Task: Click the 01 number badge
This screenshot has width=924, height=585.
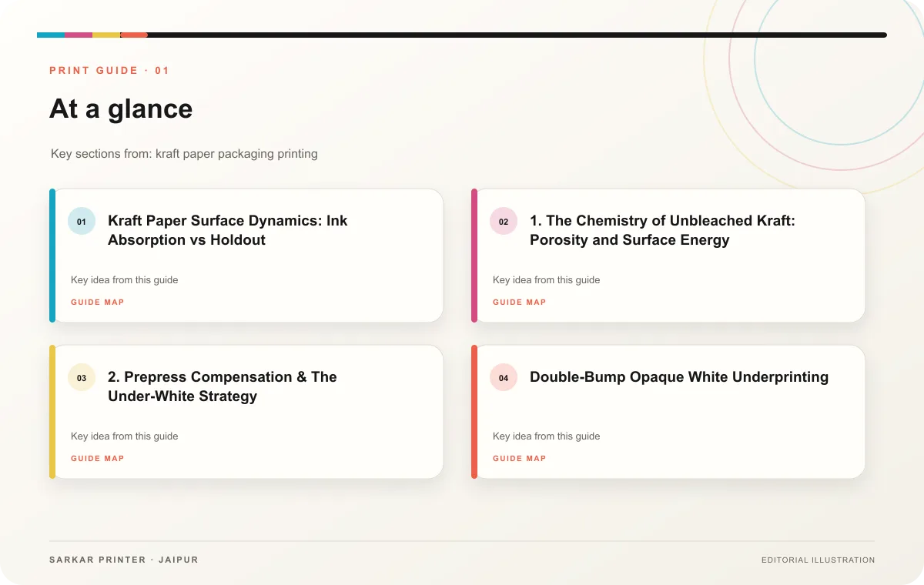Action: click(x=82, y=222)
